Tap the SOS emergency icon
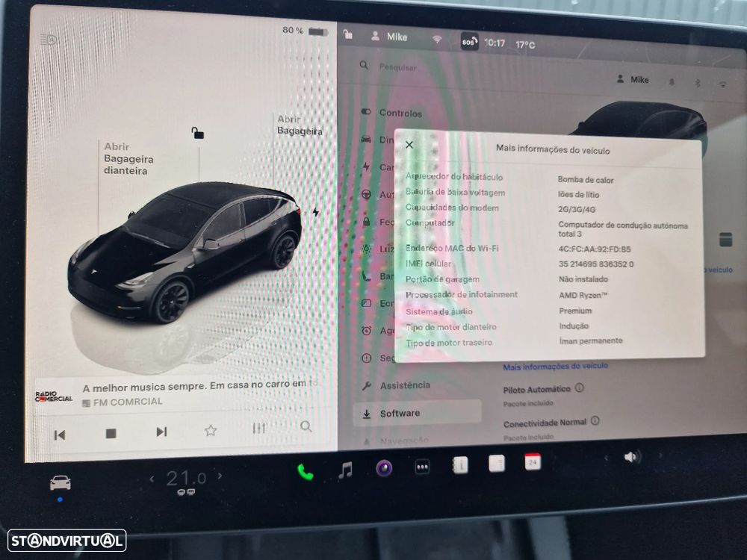This screenshot has height=560, width=747. point(469,42)
